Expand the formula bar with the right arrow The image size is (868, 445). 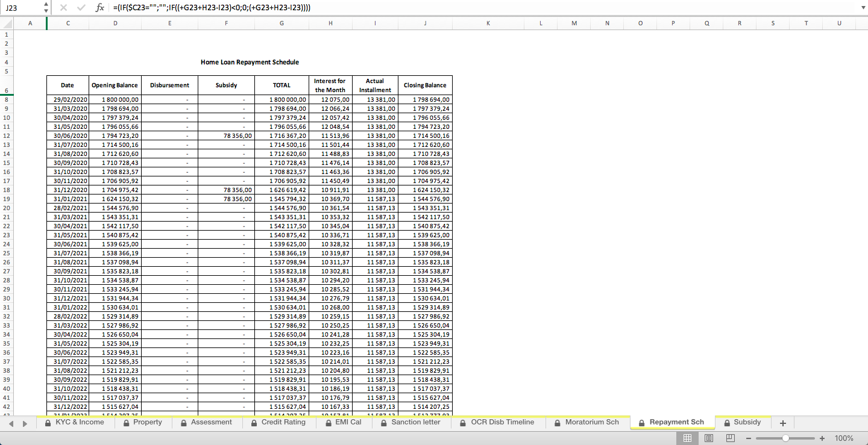862,8
